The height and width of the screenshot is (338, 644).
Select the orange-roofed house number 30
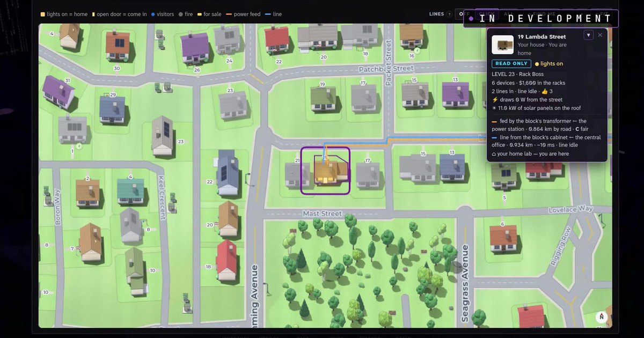point(118,46)
